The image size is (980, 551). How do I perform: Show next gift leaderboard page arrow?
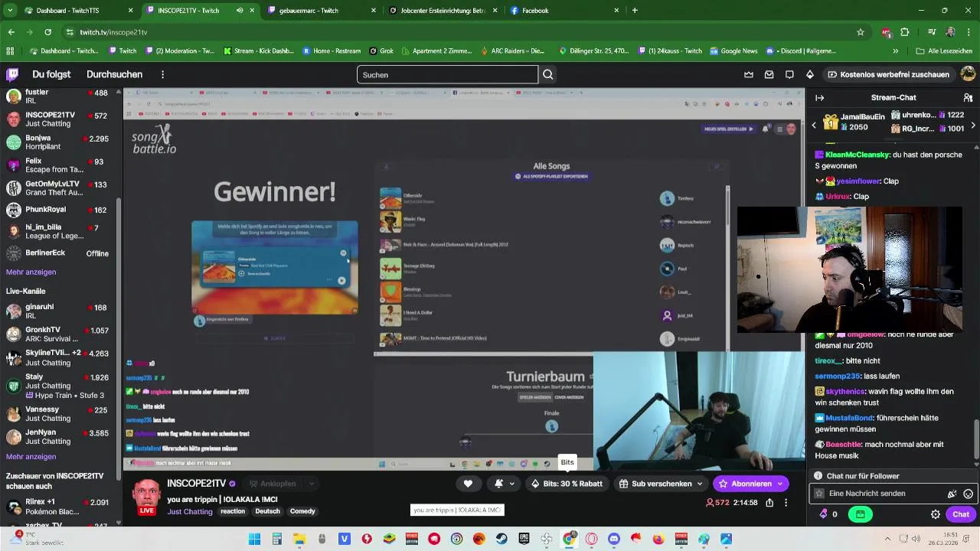[973, 125]
